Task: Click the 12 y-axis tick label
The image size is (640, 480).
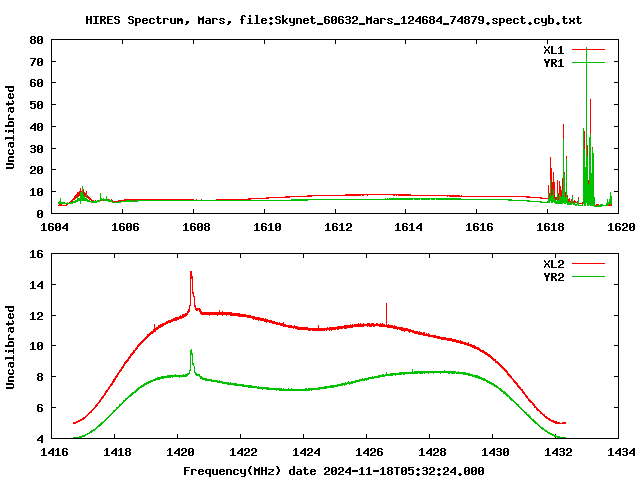Action: pyautogui.click(x=36, y=316)
